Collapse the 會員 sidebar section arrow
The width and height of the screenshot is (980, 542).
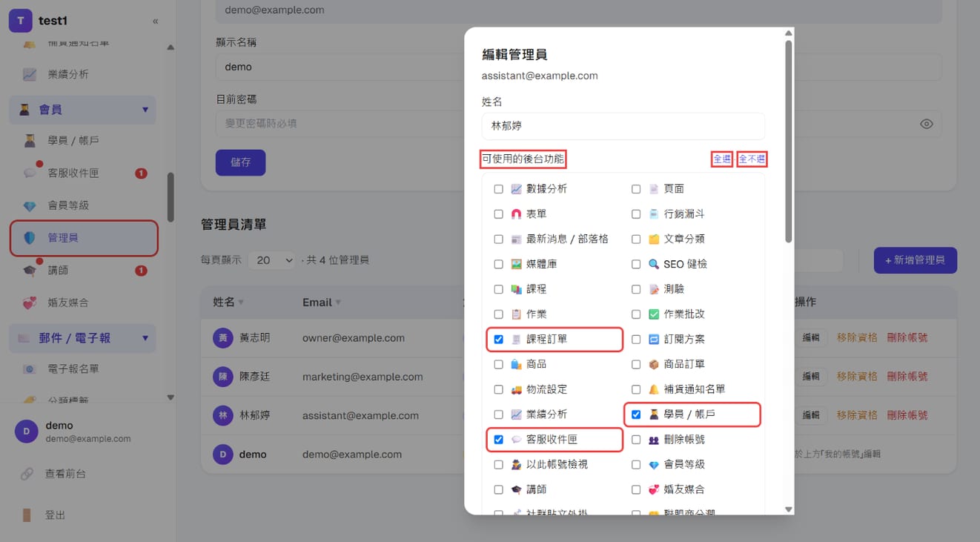click(145, 110)
